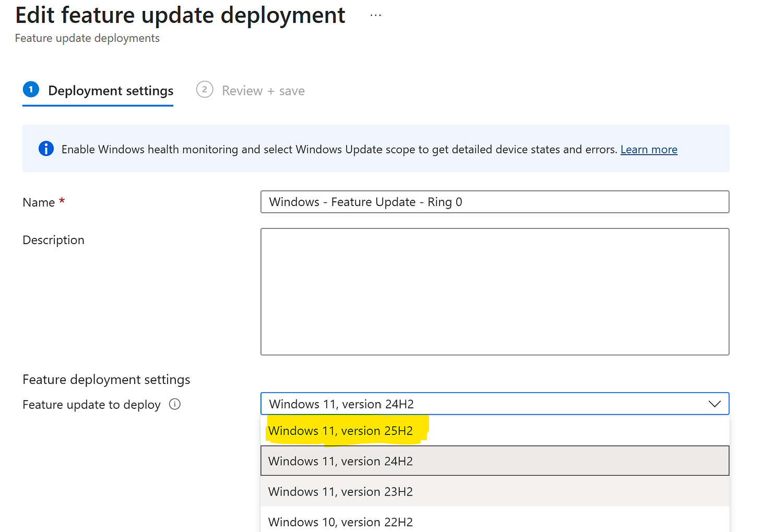The width and height of the screenshot is (760, 532).
Task: Go to Review + save step
Action: point(251,91)
